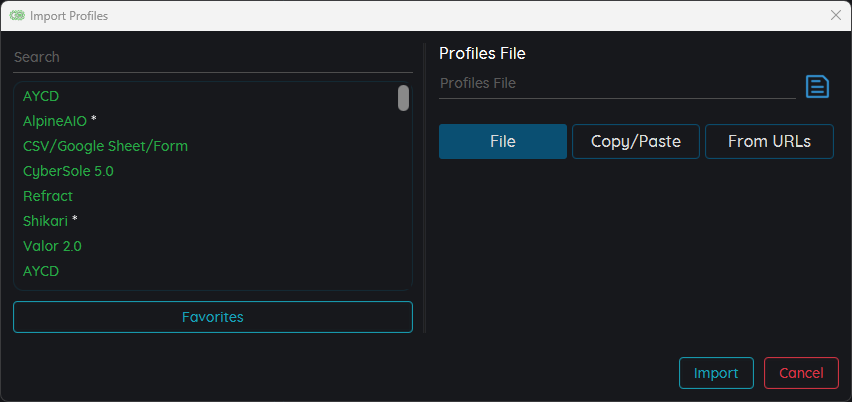Click into the Profiles File path field
The height and width of the screenshot is (402, 852).
tap(616, 84)
